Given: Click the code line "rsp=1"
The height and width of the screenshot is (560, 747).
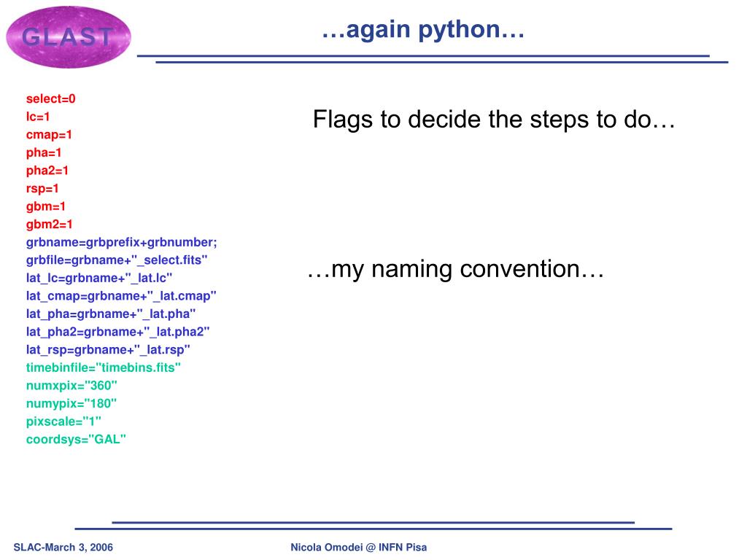Looking at the screenshot, I should click(42, 189).
